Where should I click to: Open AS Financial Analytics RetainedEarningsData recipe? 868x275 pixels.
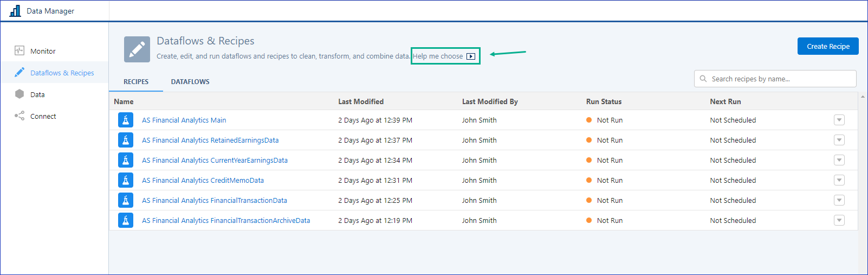[210, 140]
